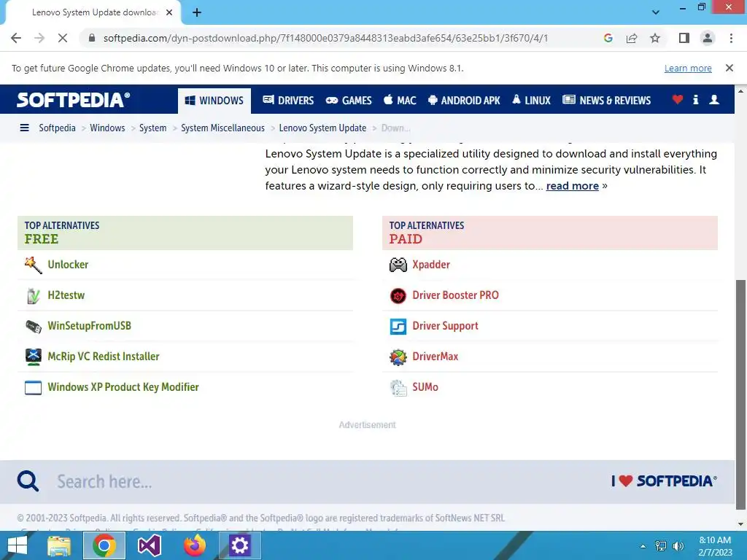Click the info icon in header
The width and height of the screenshot is (747, 560).
(x=695, y=99)
